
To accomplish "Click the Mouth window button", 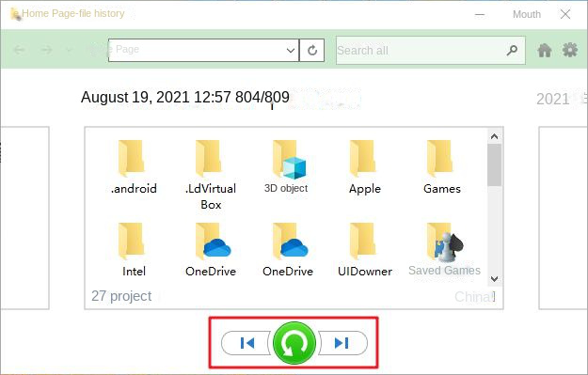I will pos(527,15).
